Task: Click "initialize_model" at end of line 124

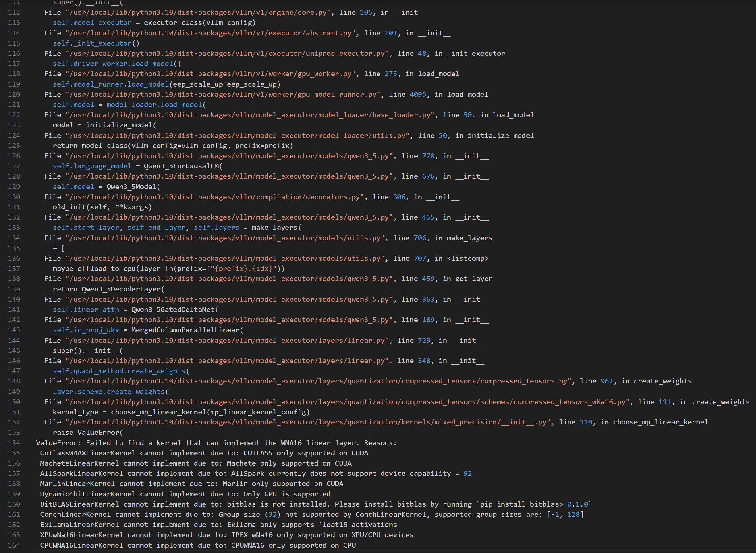Action: 501,136
